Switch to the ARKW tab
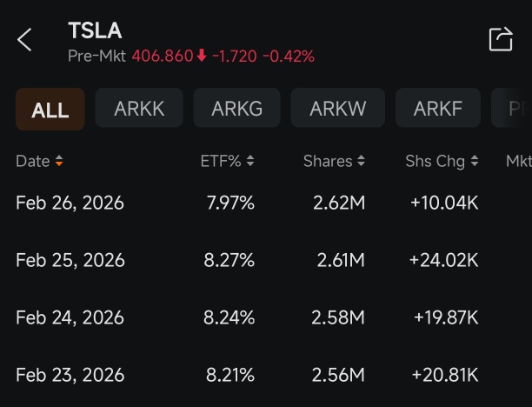The width and height of the screenshot is (532, 407). click(x=338, y=108)
